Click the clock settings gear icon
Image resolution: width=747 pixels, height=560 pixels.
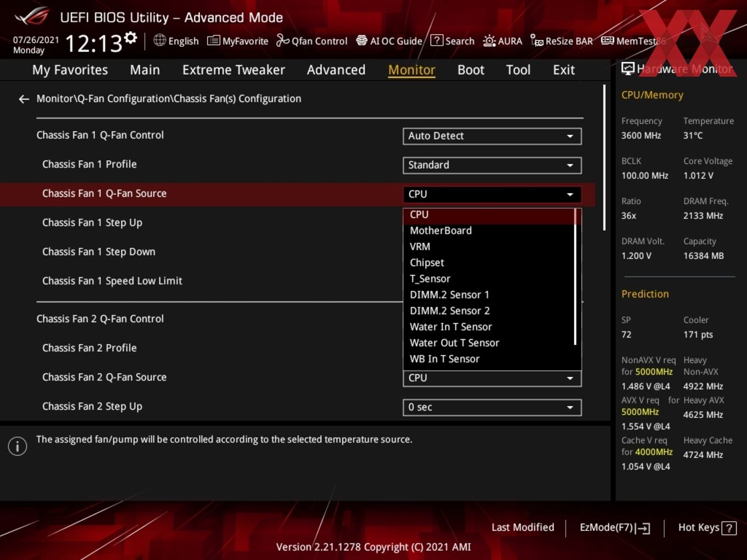pyautogui.click(x=130, y=38)
